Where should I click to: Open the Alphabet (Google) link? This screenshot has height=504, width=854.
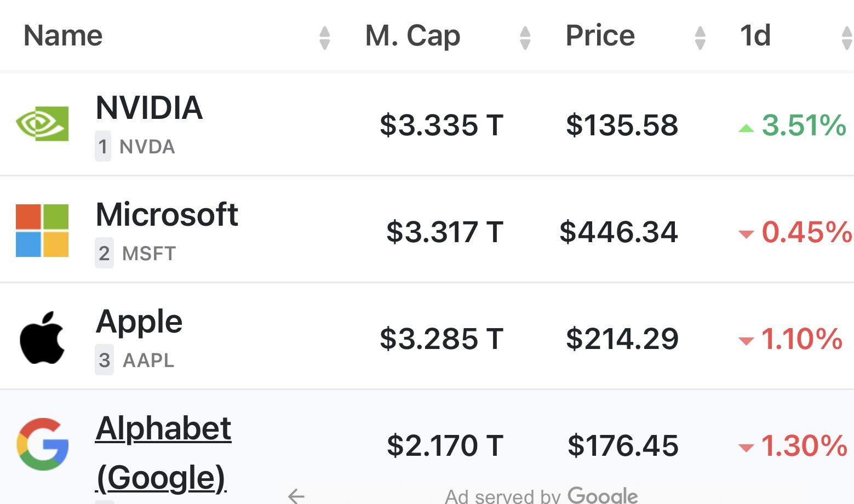click(x=163, y=453)
